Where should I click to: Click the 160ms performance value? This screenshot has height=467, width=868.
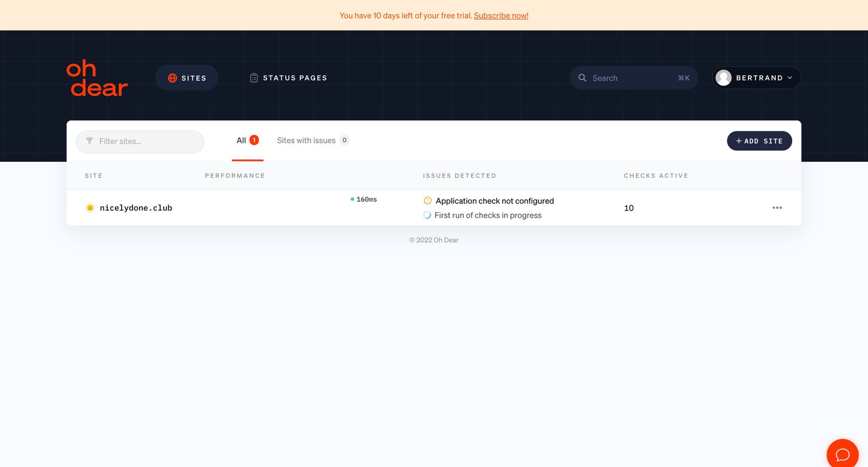tap(366, 200)
